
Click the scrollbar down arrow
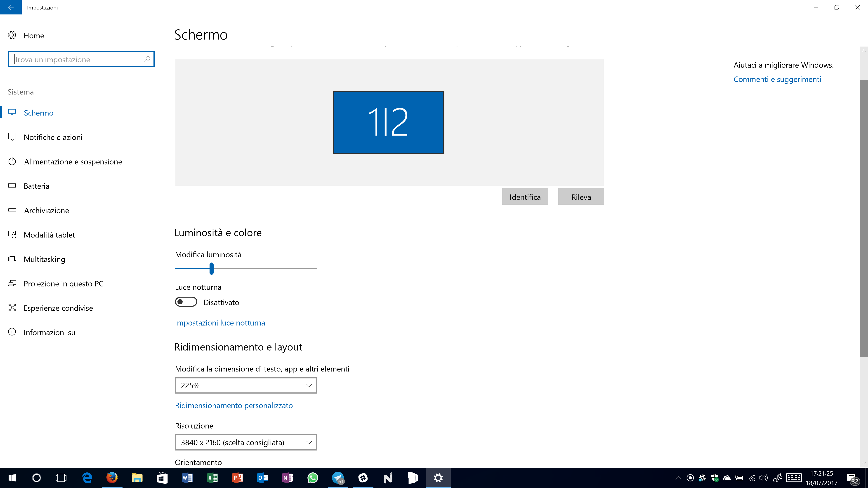pos(864,463)
